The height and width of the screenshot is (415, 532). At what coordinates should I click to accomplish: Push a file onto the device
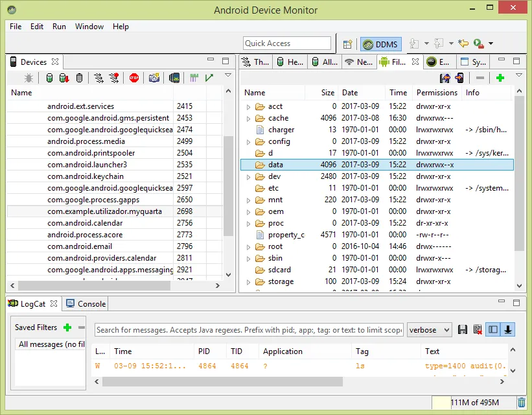coord(459,78)
